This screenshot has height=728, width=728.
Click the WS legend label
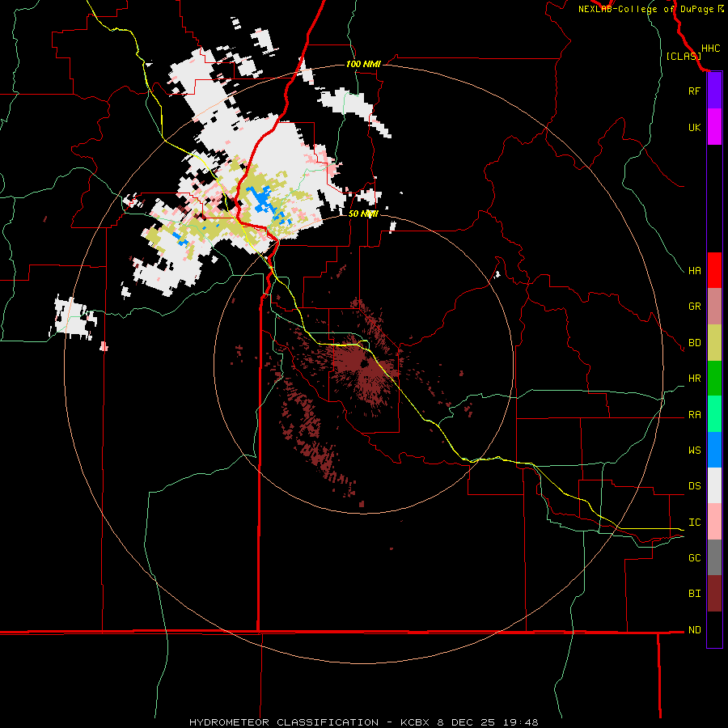tap(695, 451)
